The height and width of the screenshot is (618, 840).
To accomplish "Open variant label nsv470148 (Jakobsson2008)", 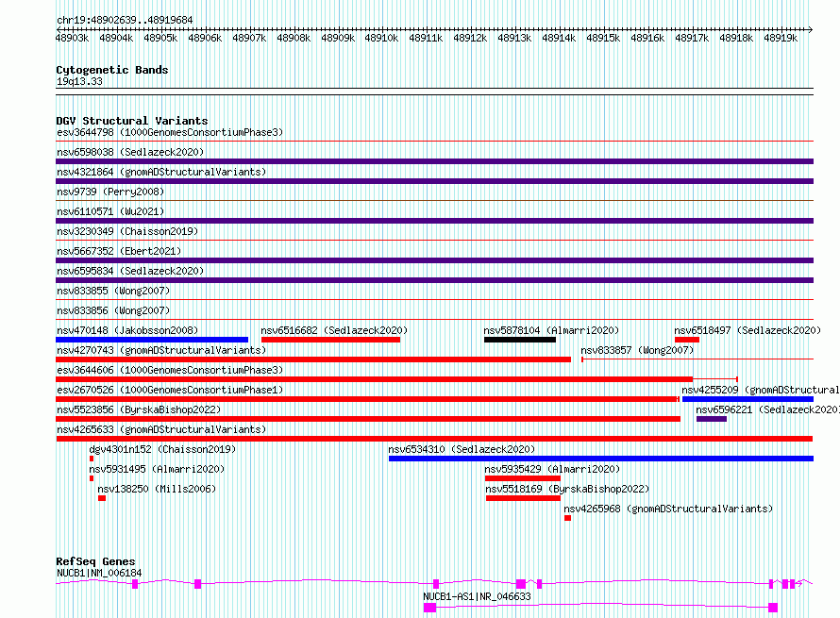I will (127, 330).
